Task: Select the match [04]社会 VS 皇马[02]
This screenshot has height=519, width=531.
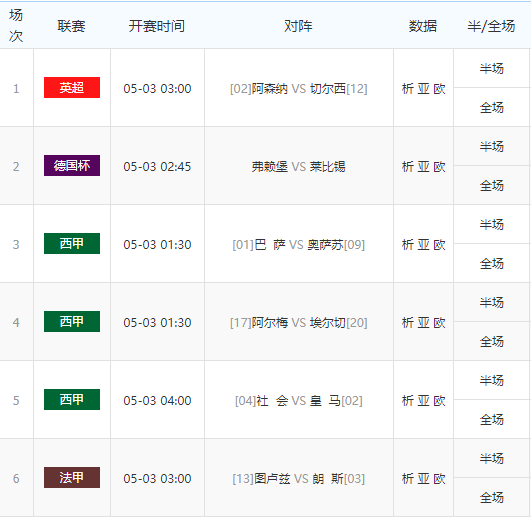Action: pos(299,401)
